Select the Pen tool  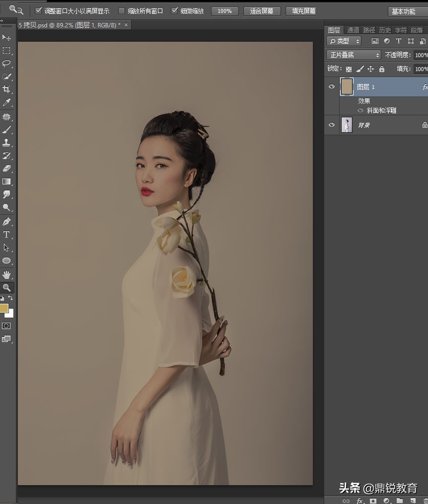(x=7, y=221)
